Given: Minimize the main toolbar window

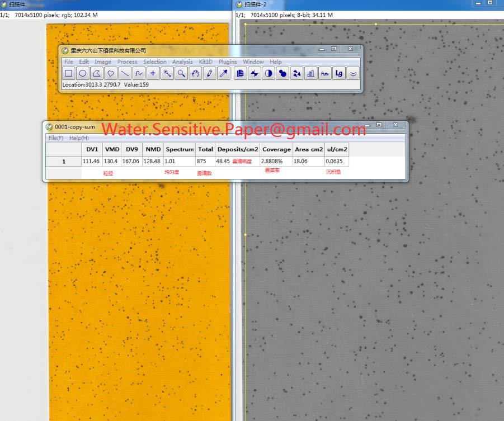Looking at the screenshot, I should click(x=322, y=49).
